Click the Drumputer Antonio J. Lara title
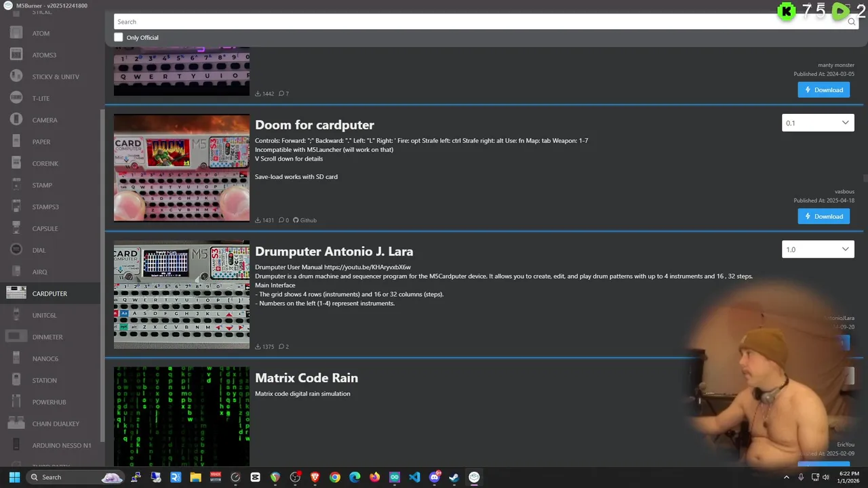Viewport: 868px width, 488px height. (x=334, y=251)
